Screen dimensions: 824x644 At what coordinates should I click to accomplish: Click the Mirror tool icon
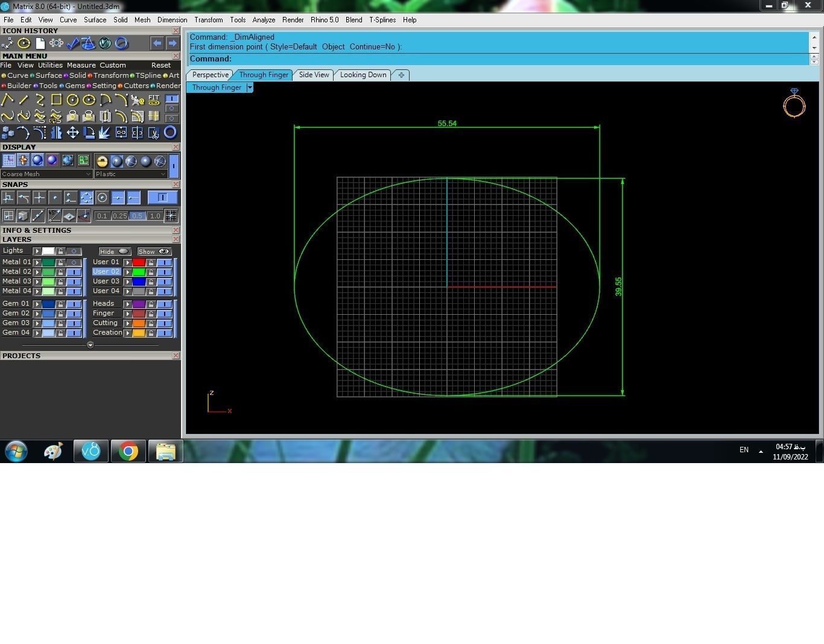[x=56, y=133]
